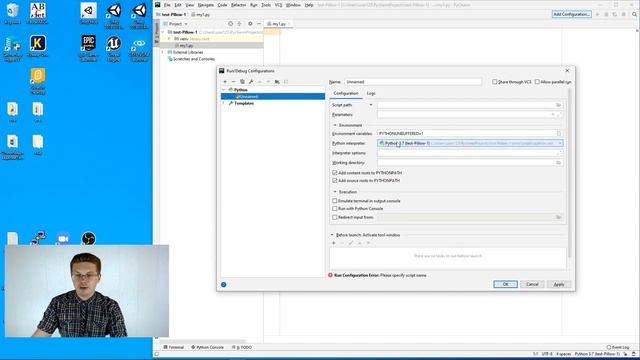
Task: Open the Python Console tool window button
Action: 207,347
